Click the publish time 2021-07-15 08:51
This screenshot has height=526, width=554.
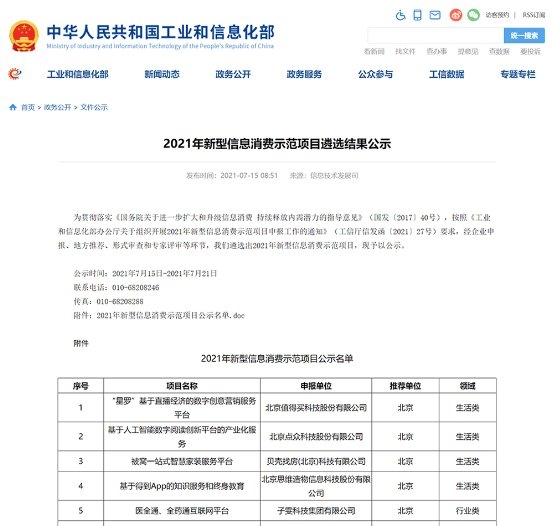point(249,176)
